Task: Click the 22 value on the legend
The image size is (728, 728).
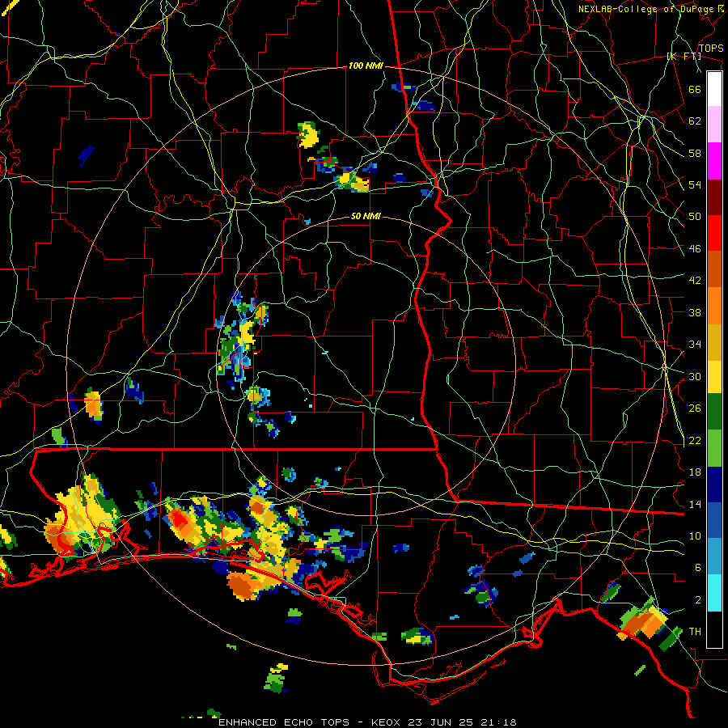Action: [x=695, y=441]
